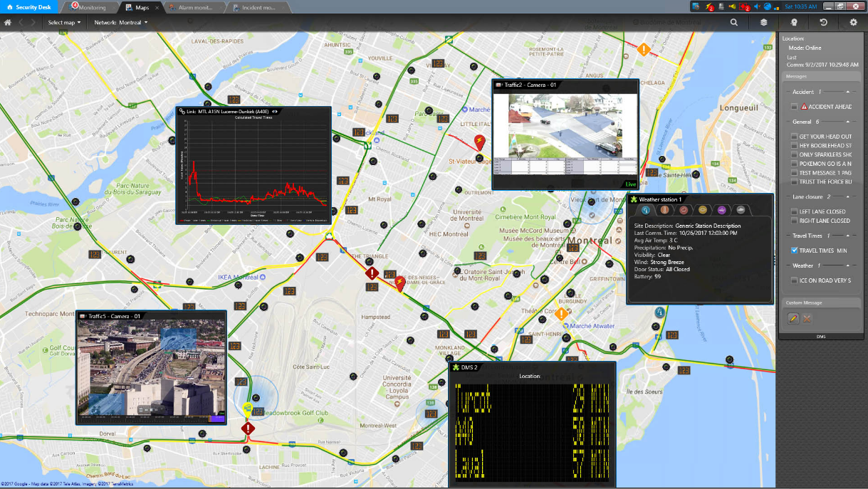868x489 pixels.
Task: Uncheck the TRAVEL TIMES MIN message
Action: tap(793, 249)
